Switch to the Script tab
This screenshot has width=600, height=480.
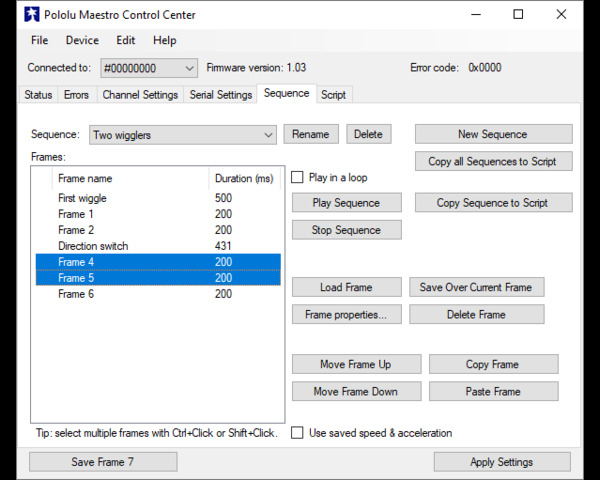(x=333, y=95)
